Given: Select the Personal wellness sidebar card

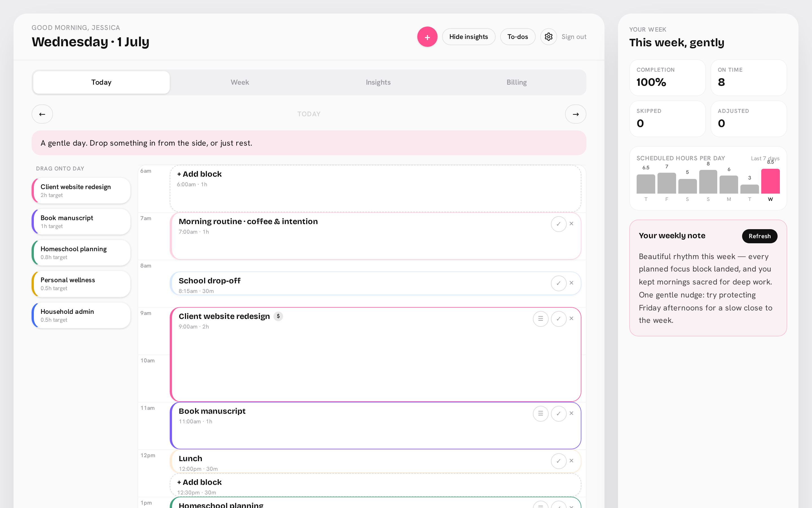Looking at the screenshot, I should (81, 284).
